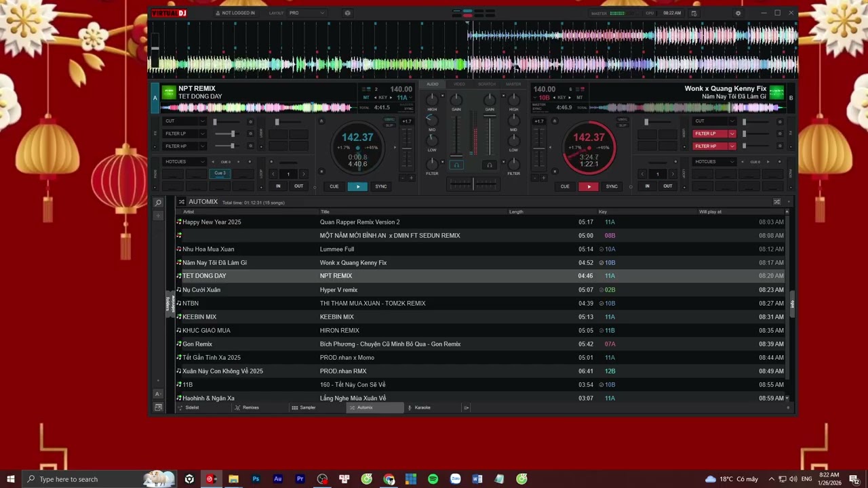
Task: Enable VINYL mode on deck A
Action: click(x=389, y=120)
